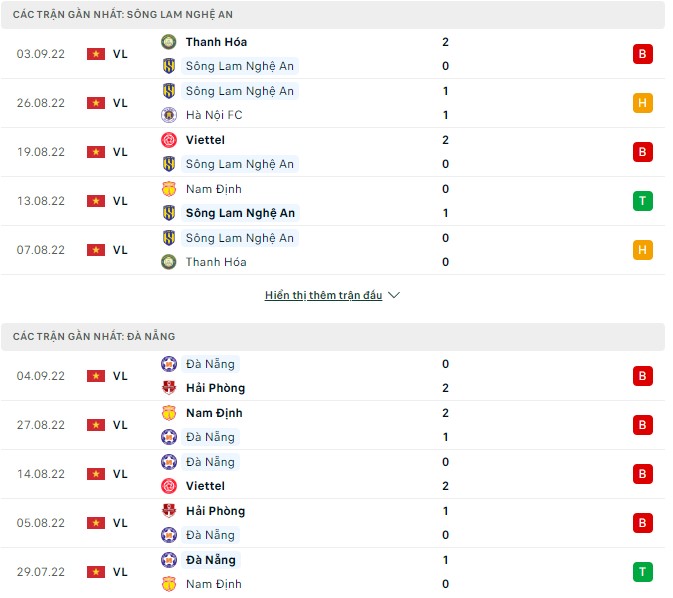
Task: Open the VL league label for 26.08.22
Action: pos(120,103)
